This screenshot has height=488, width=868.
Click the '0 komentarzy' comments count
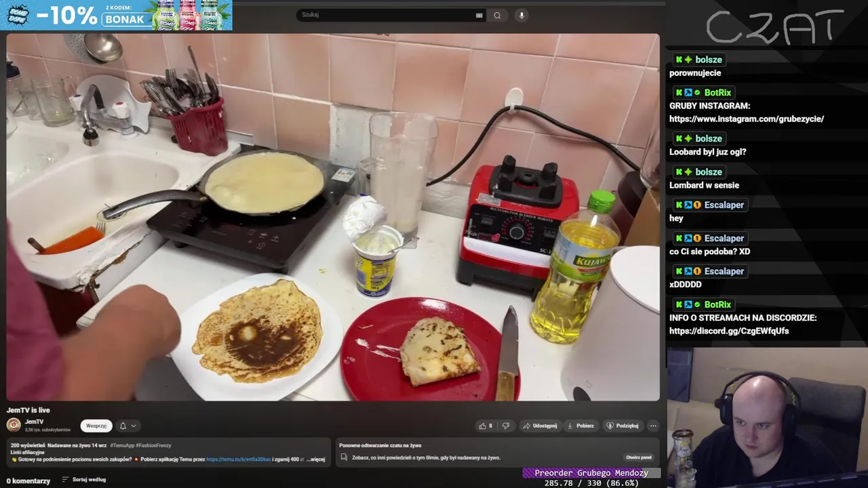pos(28,481)
